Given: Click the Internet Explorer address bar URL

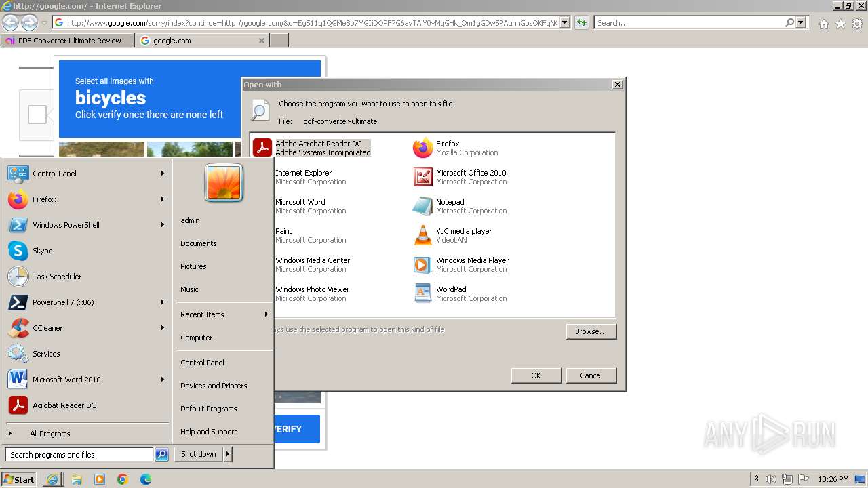Looking at the screenshot, I should [312, 23].
